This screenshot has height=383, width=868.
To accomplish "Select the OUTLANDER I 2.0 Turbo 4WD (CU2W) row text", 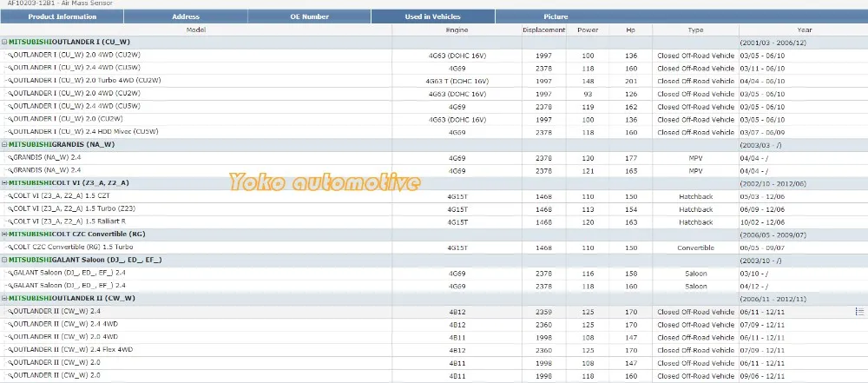I will point(87,81).
